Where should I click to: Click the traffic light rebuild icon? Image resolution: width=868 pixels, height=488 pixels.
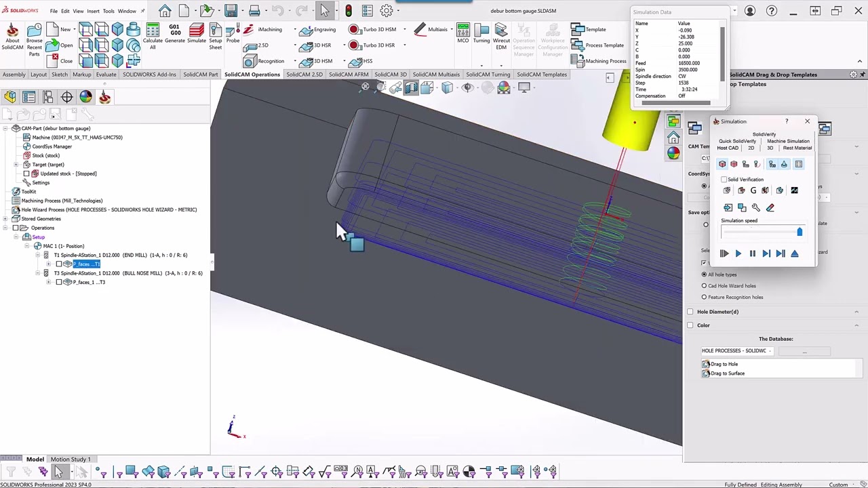[348, 11]
